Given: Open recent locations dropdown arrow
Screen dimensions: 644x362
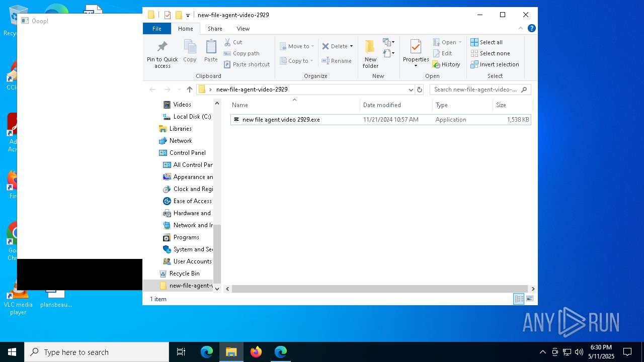Looking at the screenshot, I should 179,89.
